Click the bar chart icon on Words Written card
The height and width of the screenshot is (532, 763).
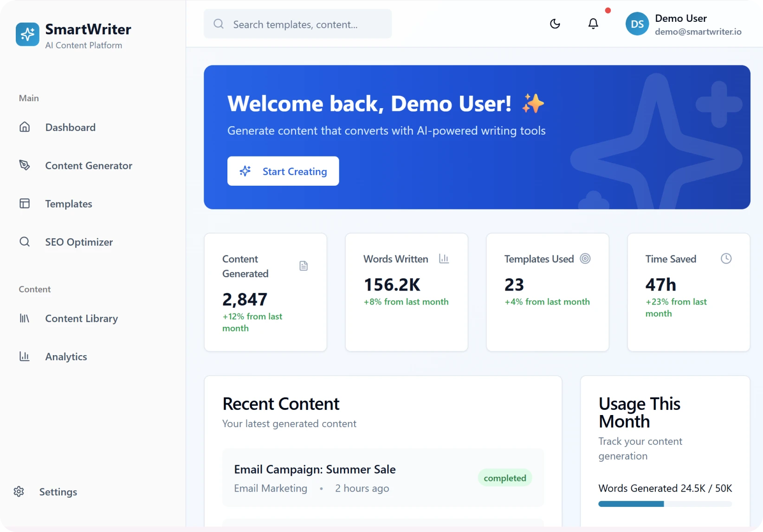coord(444,259)
